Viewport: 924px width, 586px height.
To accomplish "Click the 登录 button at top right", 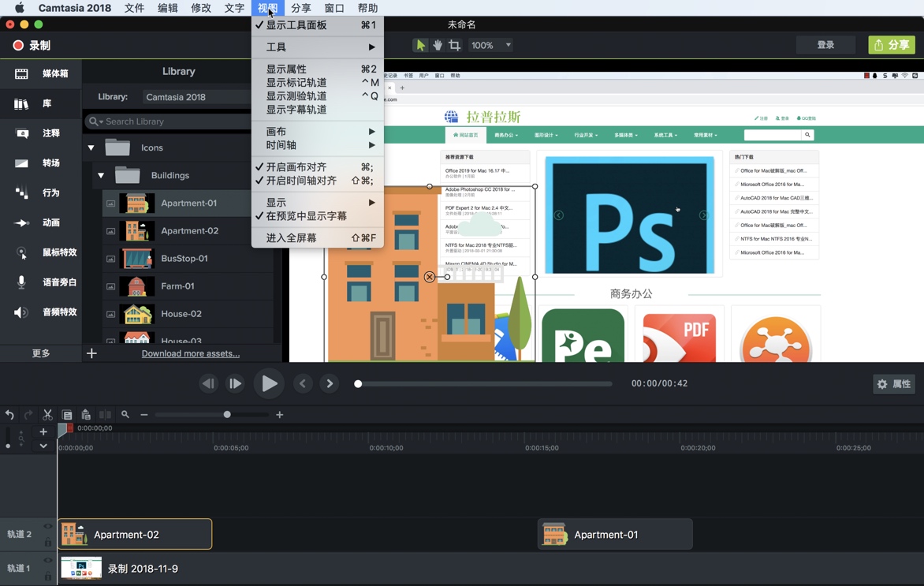I will 825,45.
